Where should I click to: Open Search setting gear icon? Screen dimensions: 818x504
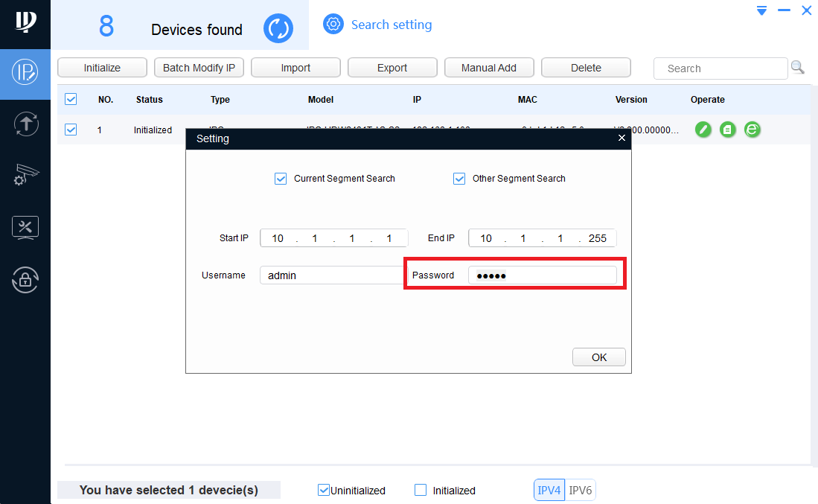pos(333,24)
